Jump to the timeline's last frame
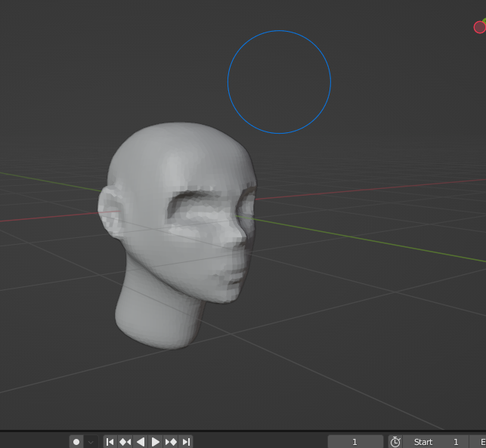486x448 pixels. 186,442
